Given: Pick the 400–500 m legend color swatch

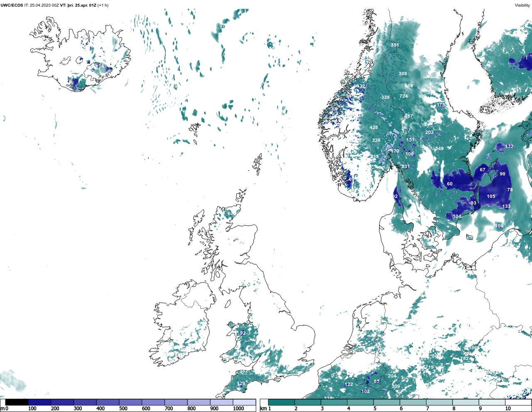Looking at the screenshot, I should click(x=108, y=402).
